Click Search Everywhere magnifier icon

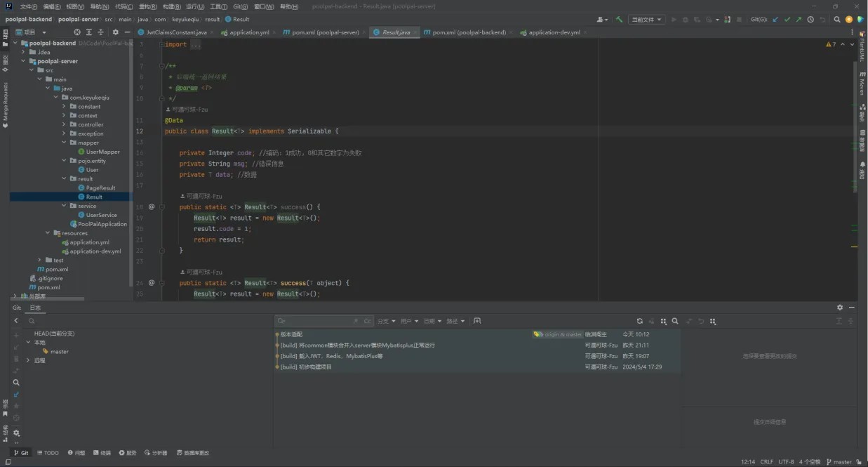[837, 20]
